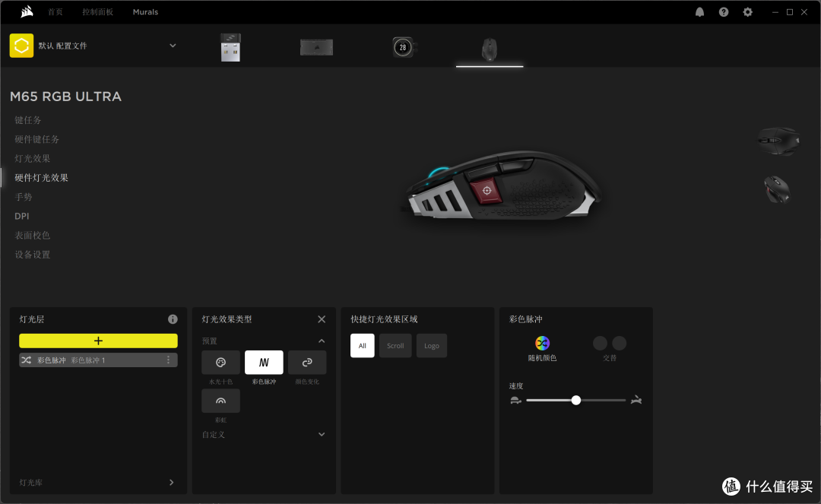Open the settings gear icon
Screen dimensions: 821x504
coord(748,12)
